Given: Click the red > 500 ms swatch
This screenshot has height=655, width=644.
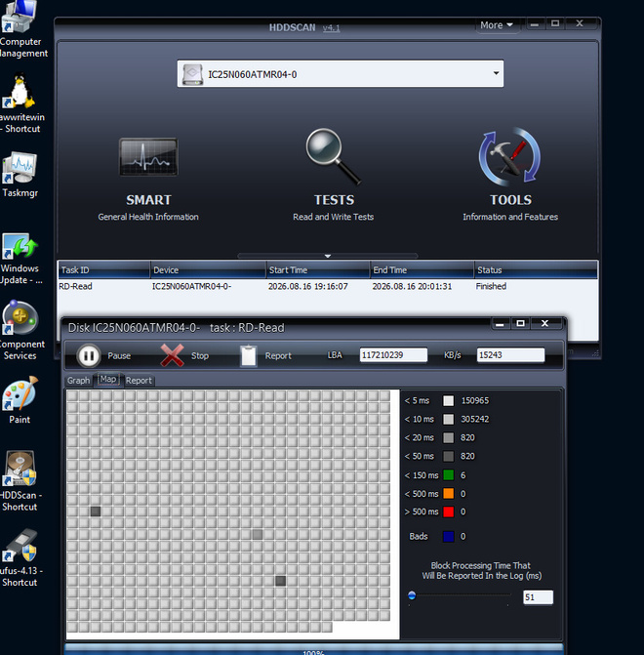Looking at the screenshot, I should 448,512.
